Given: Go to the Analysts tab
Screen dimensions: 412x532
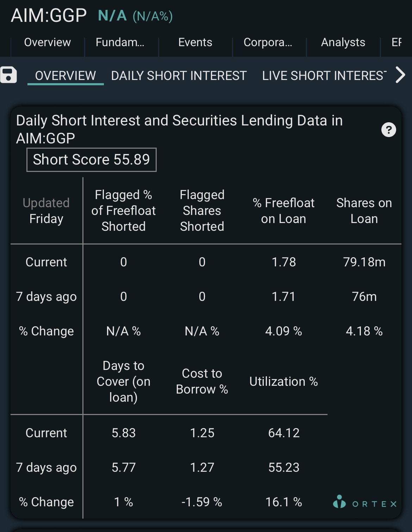Looking at the screenshot, I should click(x=343, y=42).
